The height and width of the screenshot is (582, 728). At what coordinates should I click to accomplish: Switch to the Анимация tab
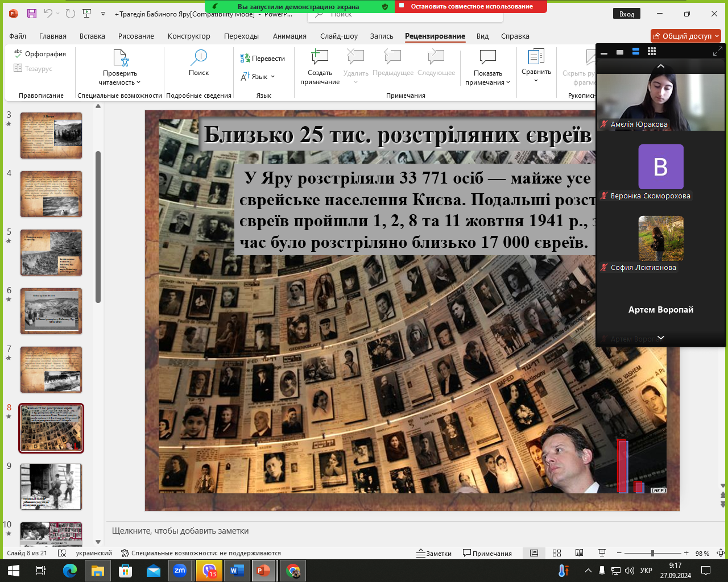coord(289,36)
